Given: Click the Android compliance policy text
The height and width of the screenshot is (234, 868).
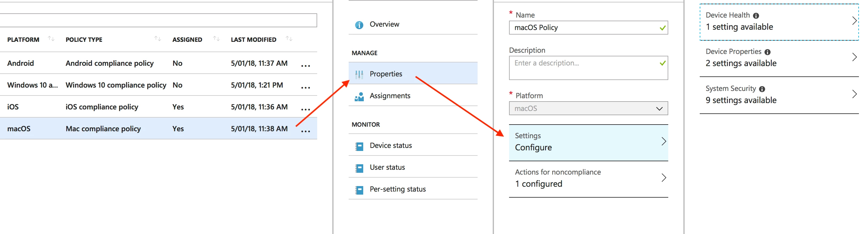Looking at the screenshot, I should pos(110,63).
